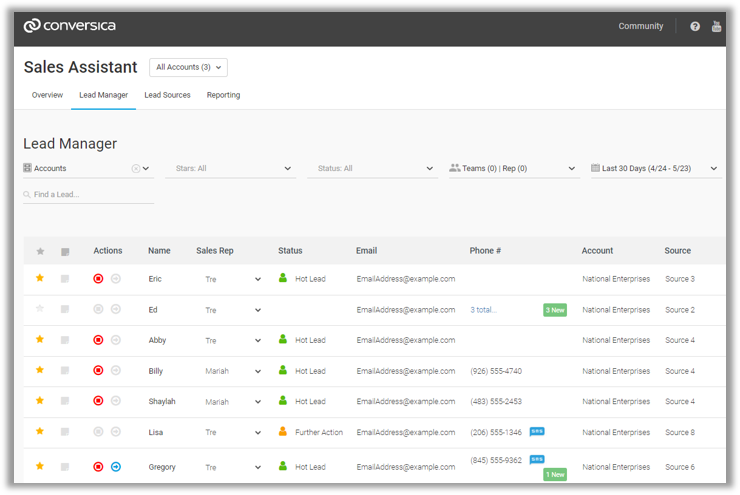740x495 pixels.
Task: Sort by the Name column header
Action: (159, 251)
